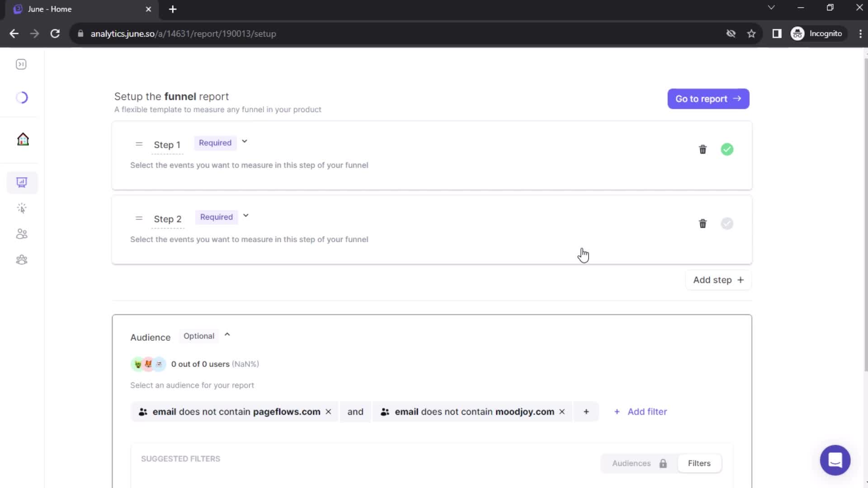Remove the pageflows.com email filter
Image resolution: width=868 pixels, height=488 pixels.
point(329,412)
